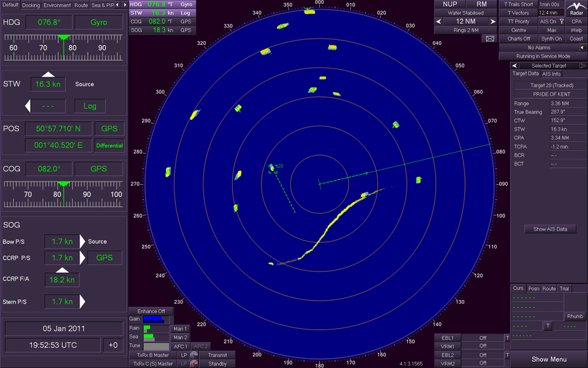588x368 pixels.
Task: Select the tracked target 28 on radar
Action: pyautogui.click(x=273, y=168)
